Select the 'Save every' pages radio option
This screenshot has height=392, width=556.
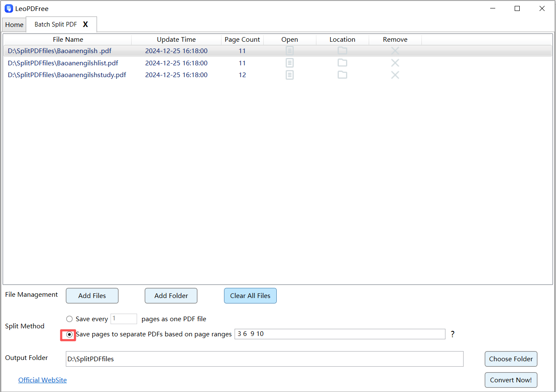coord(70,319)
